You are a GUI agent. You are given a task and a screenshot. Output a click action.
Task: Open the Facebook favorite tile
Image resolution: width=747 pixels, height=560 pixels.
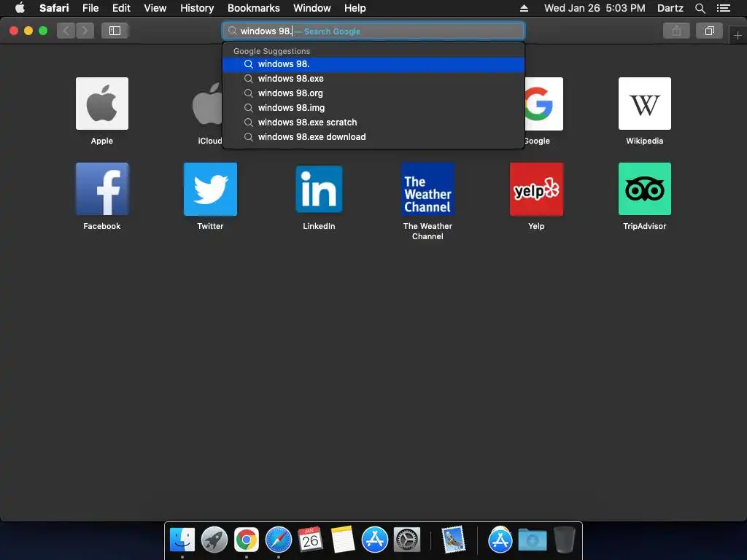click(x=102, y=189)
